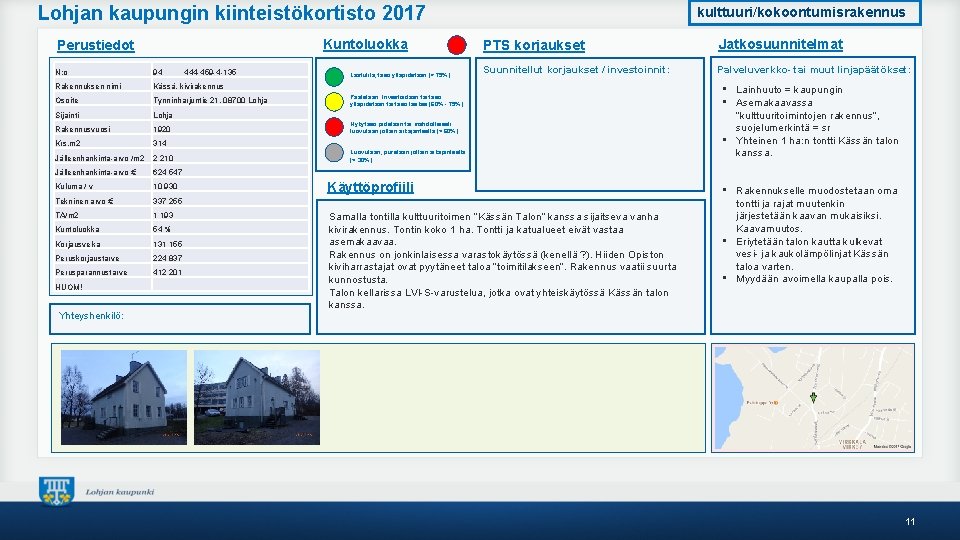The image size is (960, 540).
Task: Select the address Tynninharjuntie 21, 08700 Lohja
Action: (x=210, y=100)
